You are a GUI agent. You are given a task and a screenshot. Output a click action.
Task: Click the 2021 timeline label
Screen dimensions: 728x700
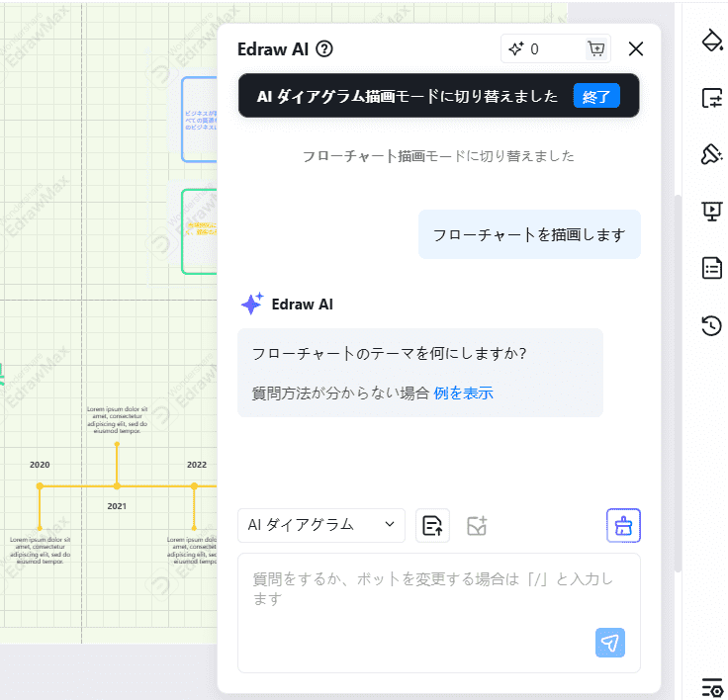tap(117, 506)
